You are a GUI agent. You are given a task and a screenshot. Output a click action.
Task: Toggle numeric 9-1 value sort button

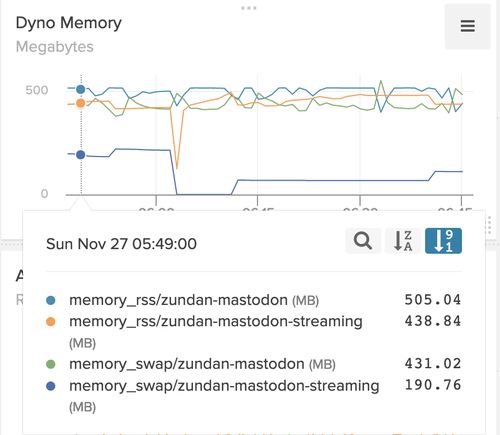tap(443, 241)
